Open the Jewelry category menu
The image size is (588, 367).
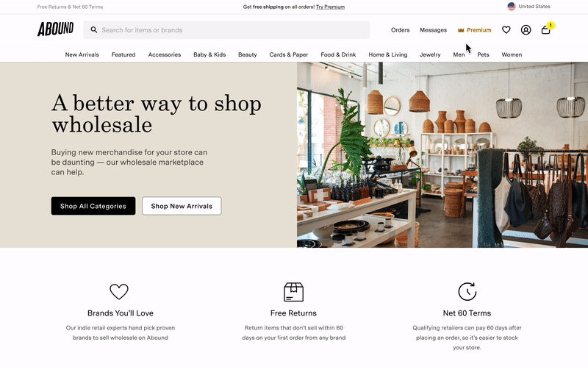tap(430, 54)
